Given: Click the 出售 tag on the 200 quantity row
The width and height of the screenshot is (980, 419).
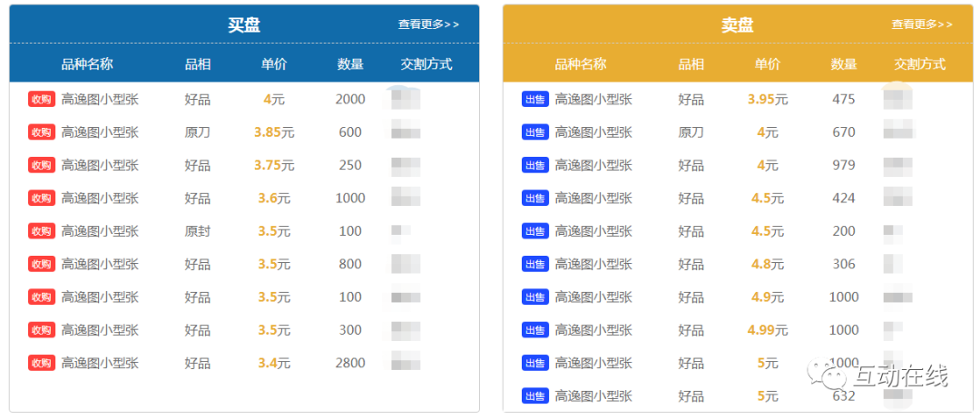Looking at the screenshot, I should point(535,231).
